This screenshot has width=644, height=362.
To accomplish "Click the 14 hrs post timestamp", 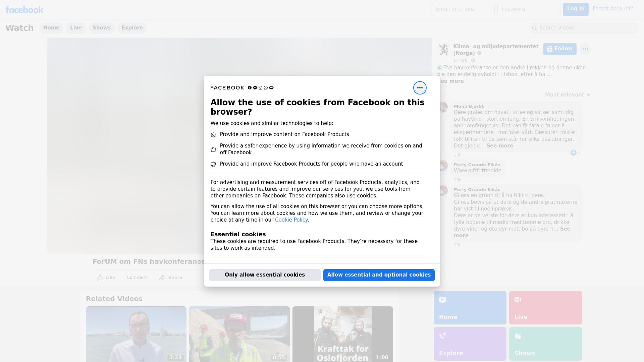I will point(460,60).
